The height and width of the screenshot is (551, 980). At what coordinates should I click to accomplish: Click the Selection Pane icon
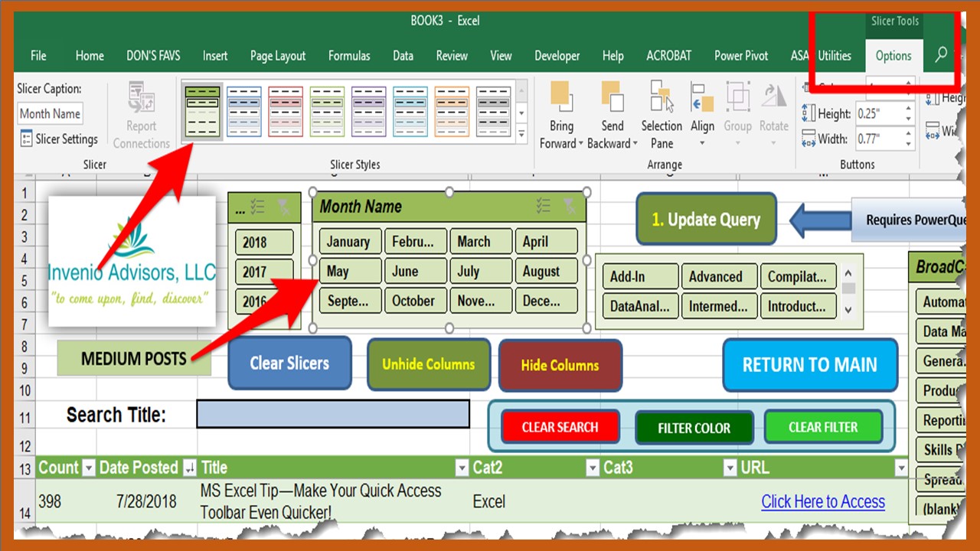[661, 96]
